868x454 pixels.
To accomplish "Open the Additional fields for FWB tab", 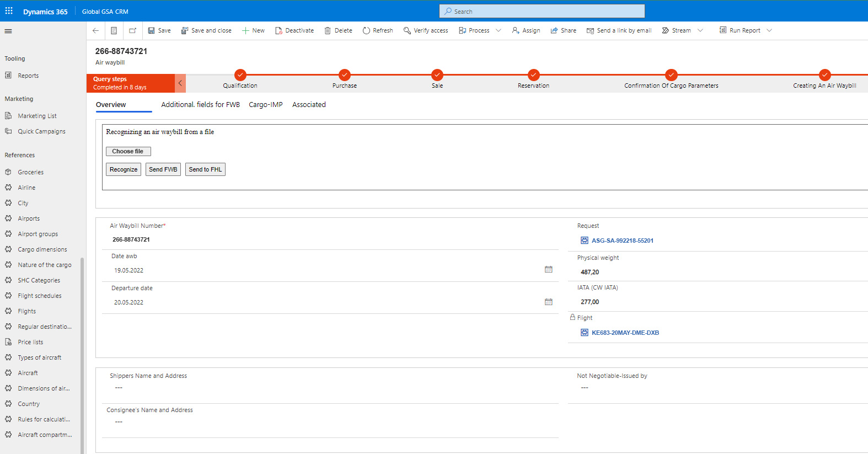I will [x=200, y=105].
